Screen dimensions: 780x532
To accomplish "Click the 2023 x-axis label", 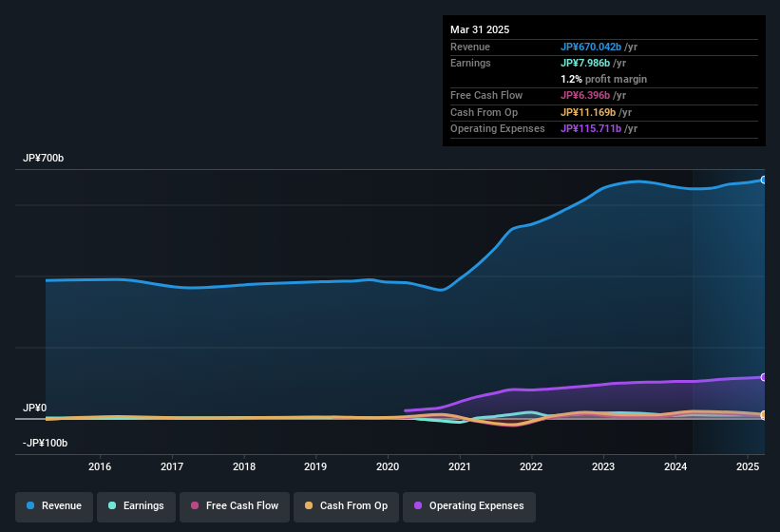I will [x=603, y=466].
